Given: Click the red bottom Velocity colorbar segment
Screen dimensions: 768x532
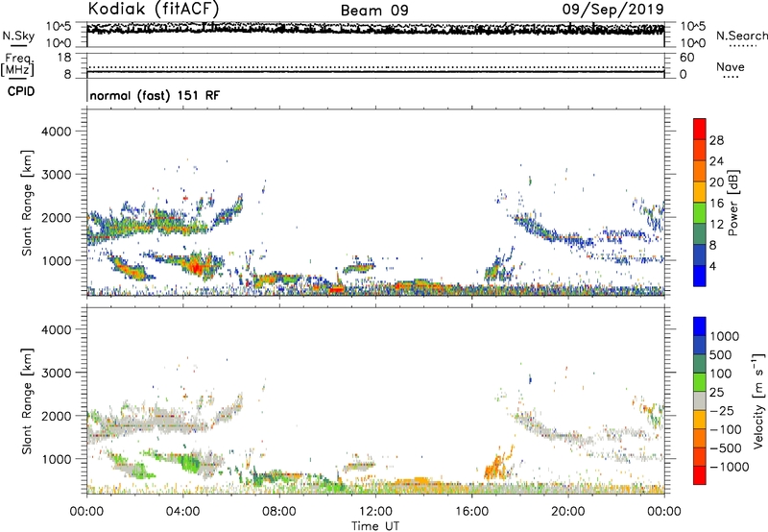Looking at the screenshot, I should tap(700, 475).
